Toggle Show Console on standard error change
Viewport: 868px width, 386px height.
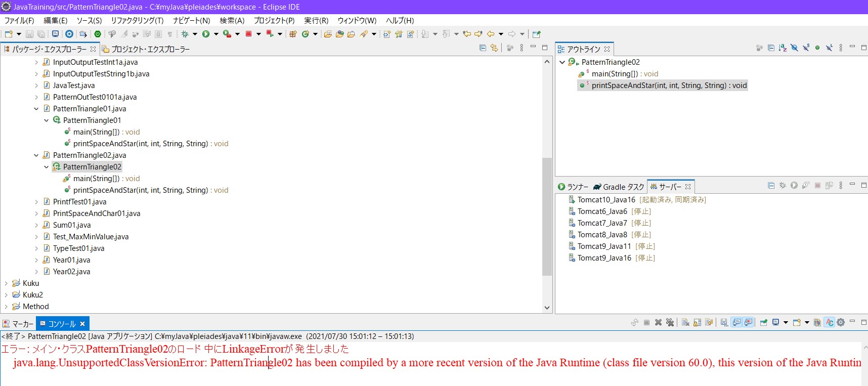point(748,322)
